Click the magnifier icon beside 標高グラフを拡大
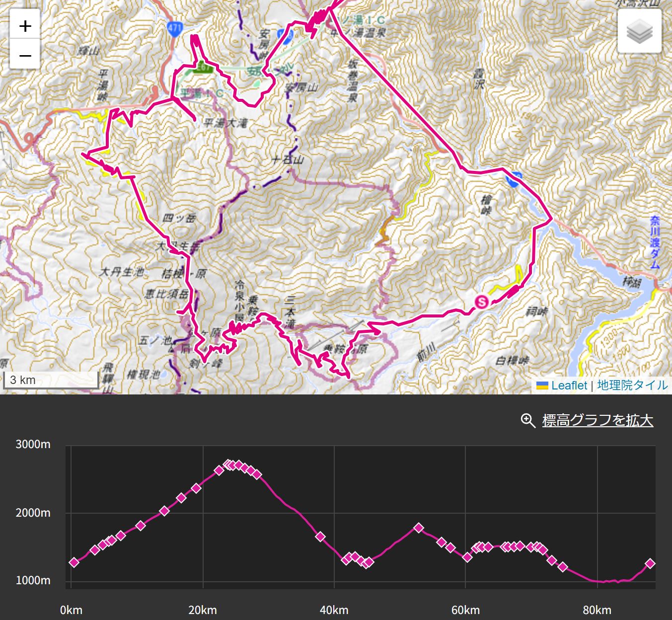Screen dimensions: 672x620 click(527, 420)
